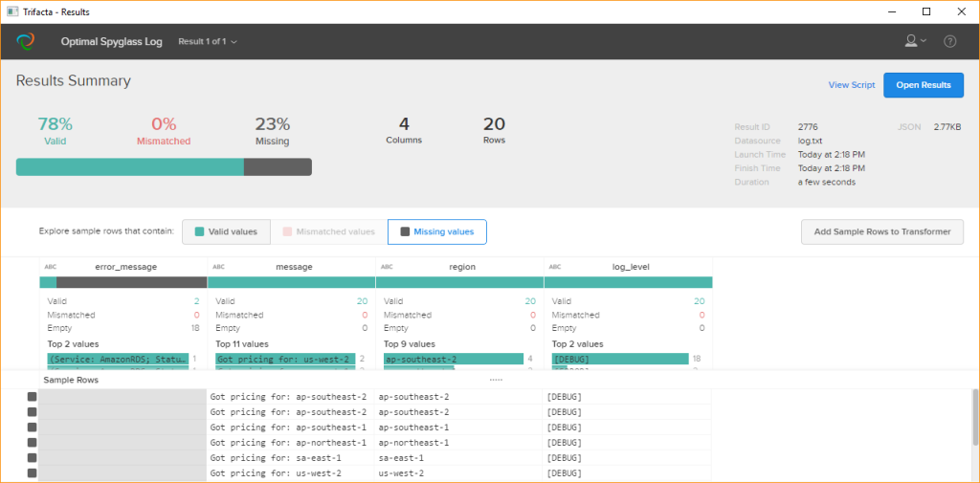
Task: Select the message column header
Action: click(x=294, y=267)
